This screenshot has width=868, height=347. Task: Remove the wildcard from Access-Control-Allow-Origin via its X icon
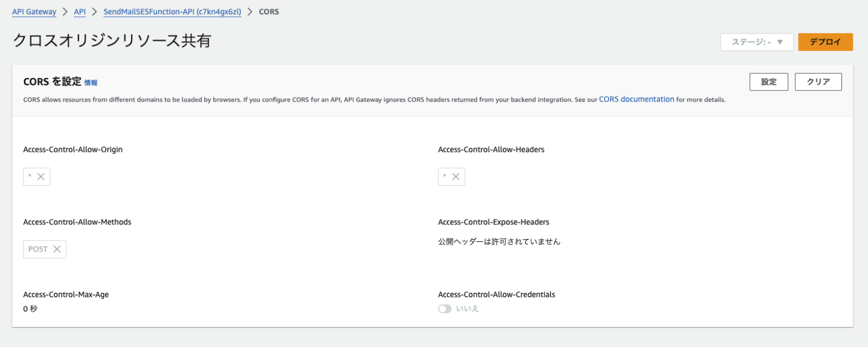pos(42,176)
